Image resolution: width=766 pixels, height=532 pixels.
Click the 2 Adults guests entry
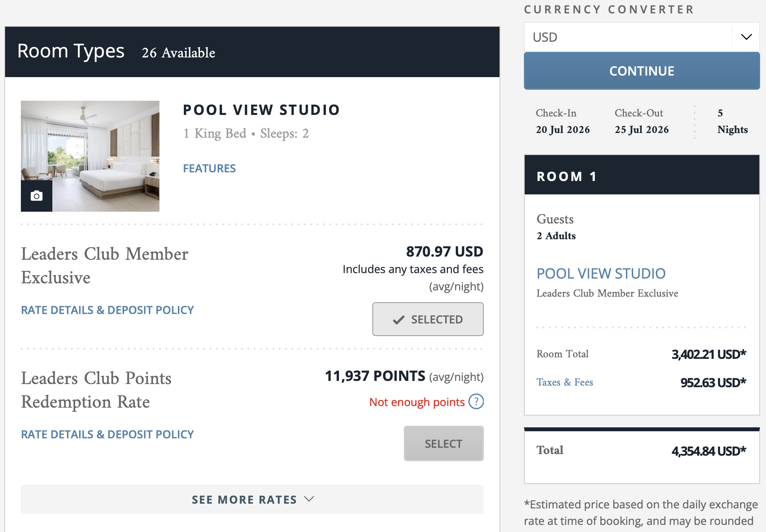[556, 236]
